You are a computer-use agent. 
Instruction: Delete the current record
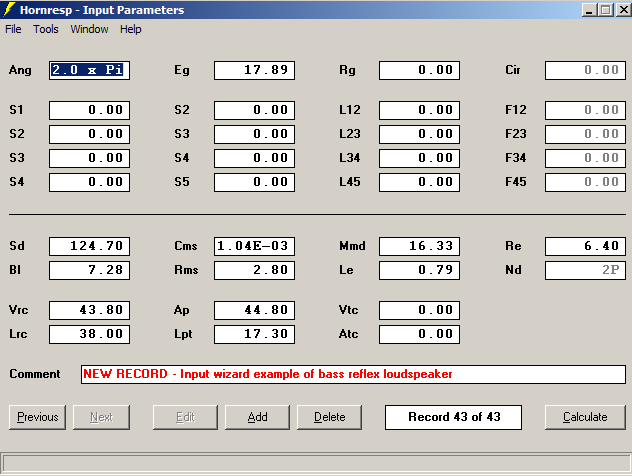tap(329, 417)
